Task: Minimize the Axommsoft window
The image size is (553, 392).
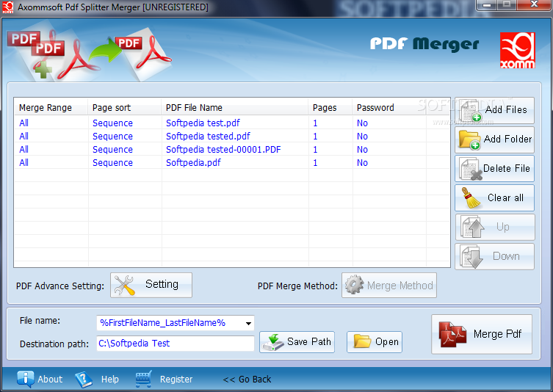Action: 487,5
